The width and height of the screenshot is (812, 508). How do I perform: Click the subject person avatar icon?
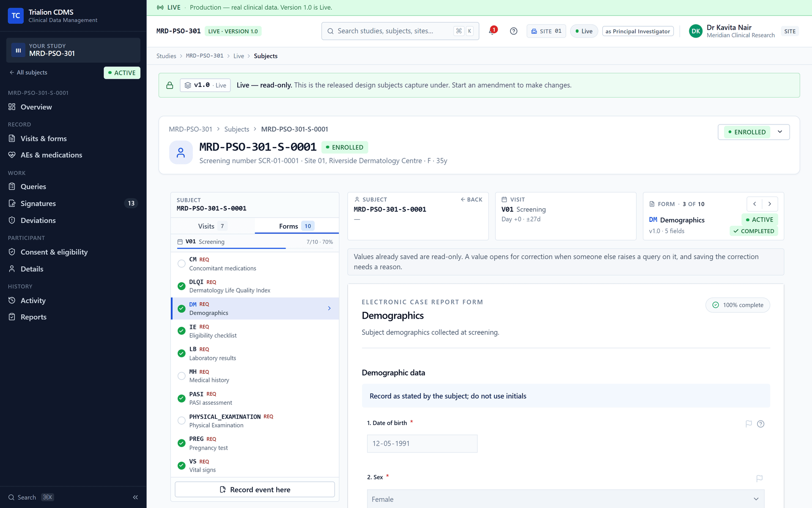pyautogui.click(x=181, y=152)
